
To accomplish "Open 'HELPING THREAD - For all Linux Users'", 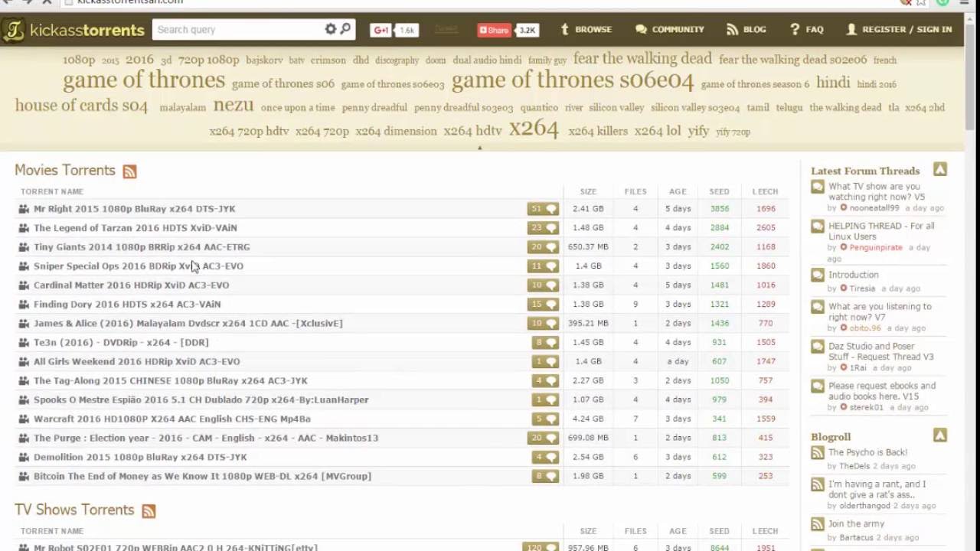I will [881, 231].
